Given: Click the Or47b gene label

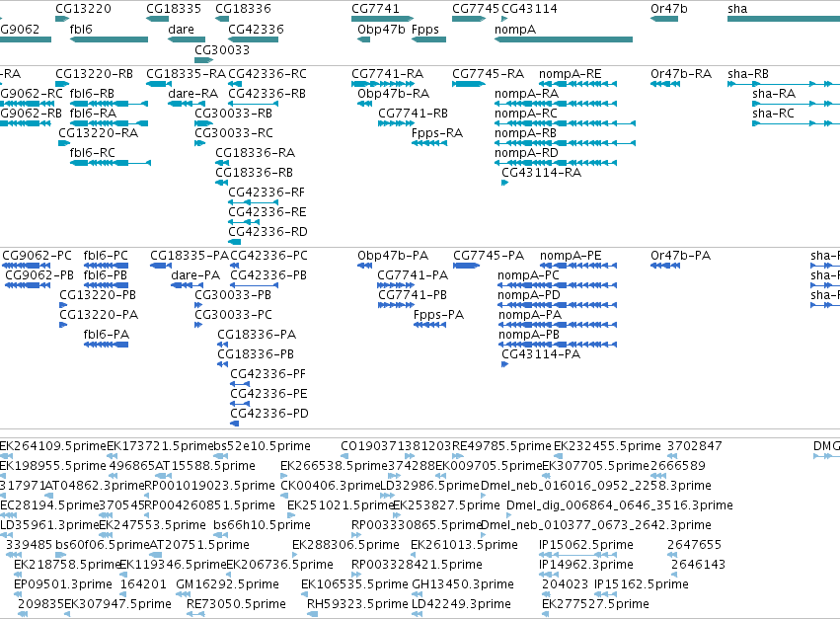Looking at the screenshot, I should (x=668, y=9).
